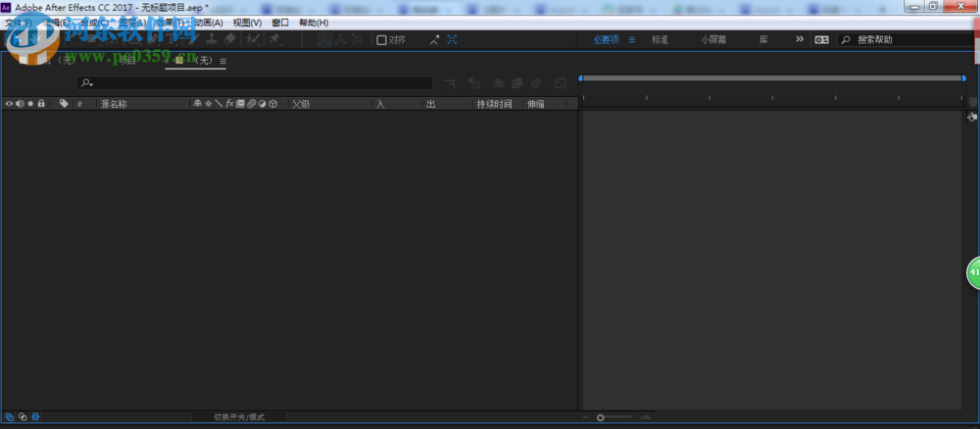
Task: Switch to the 小屏幕 workspace
Action: pyautogui.click(x=713, y=39)
